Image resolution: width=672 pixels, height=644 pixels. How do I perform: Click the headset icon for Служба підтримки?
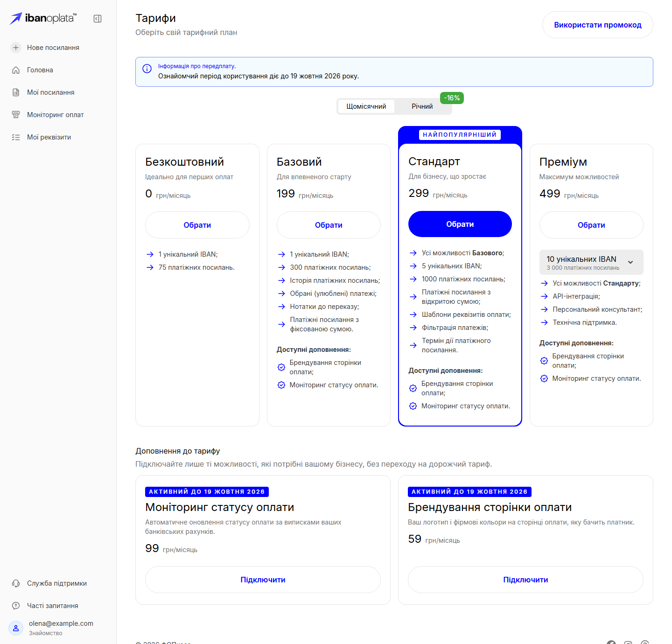[16, 583]
